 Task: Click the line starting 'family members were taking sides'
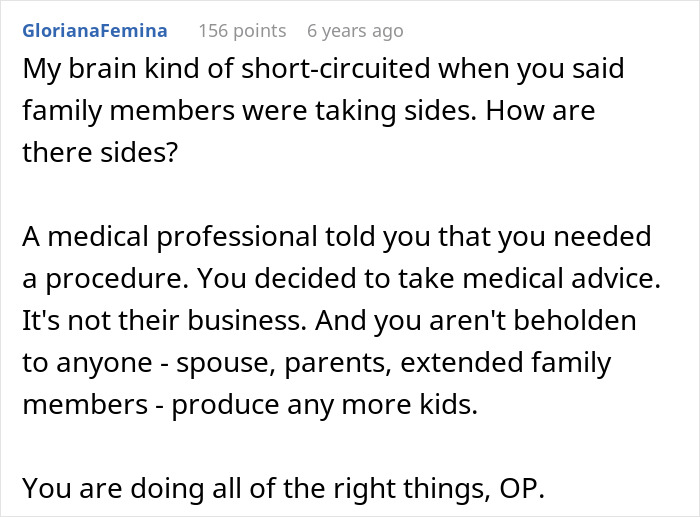[x=308, y=111]
